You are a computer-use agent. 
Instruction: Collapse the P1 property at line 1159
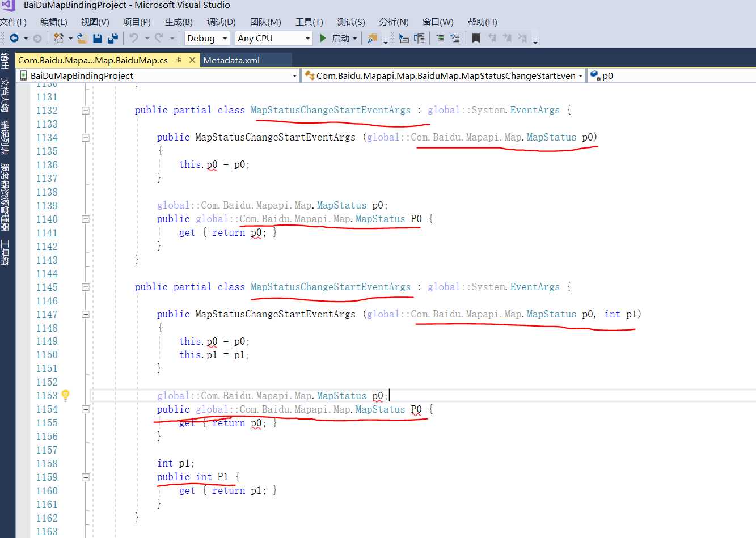tap(85, 477)
